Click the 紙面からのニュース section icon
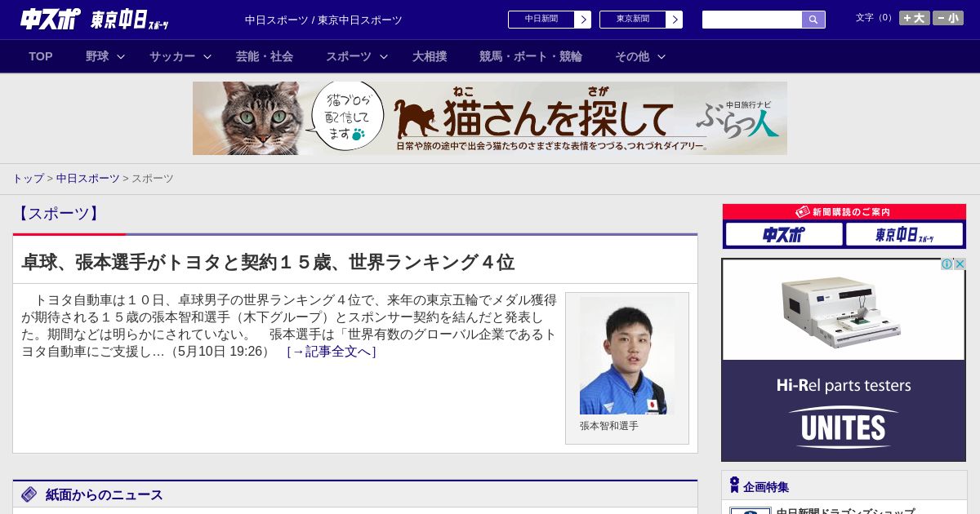 pos(29,494)
